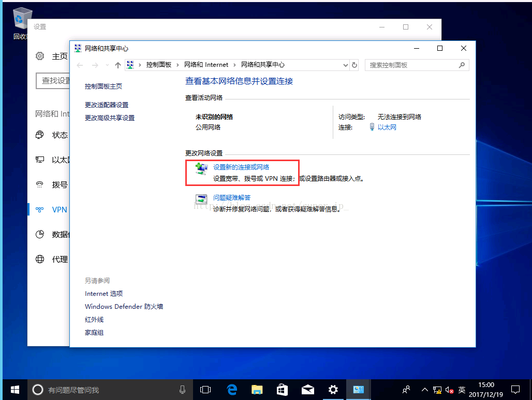Image resolution: width=532 pixels, height=400 pixels.
Task: Open the 以太网 connection link
Action: pos(387,127)
